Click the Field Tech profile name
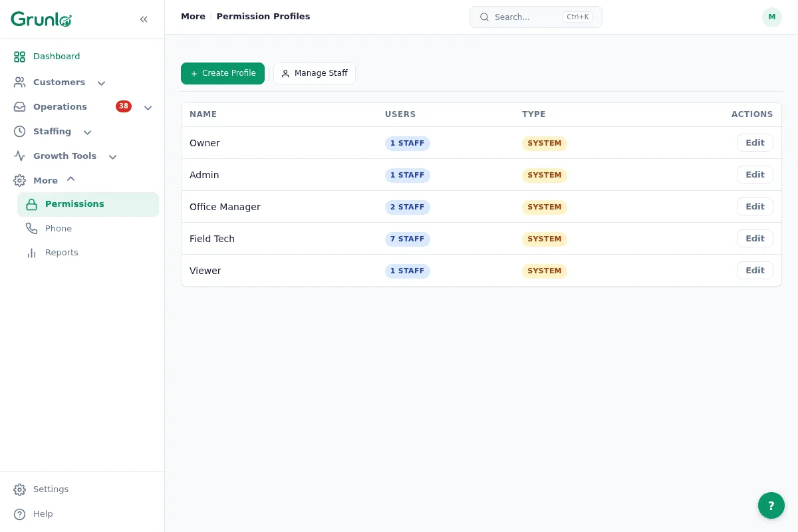The image size is (798, 532). [x=212, y=239]
